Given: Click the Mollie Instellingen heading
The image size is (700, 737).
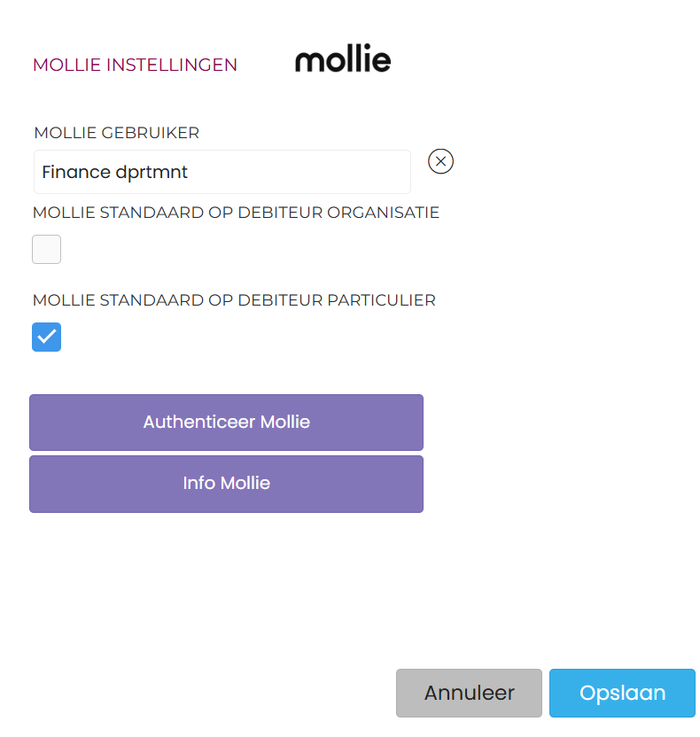Looking at the screenshot, I should pos(135,65).
